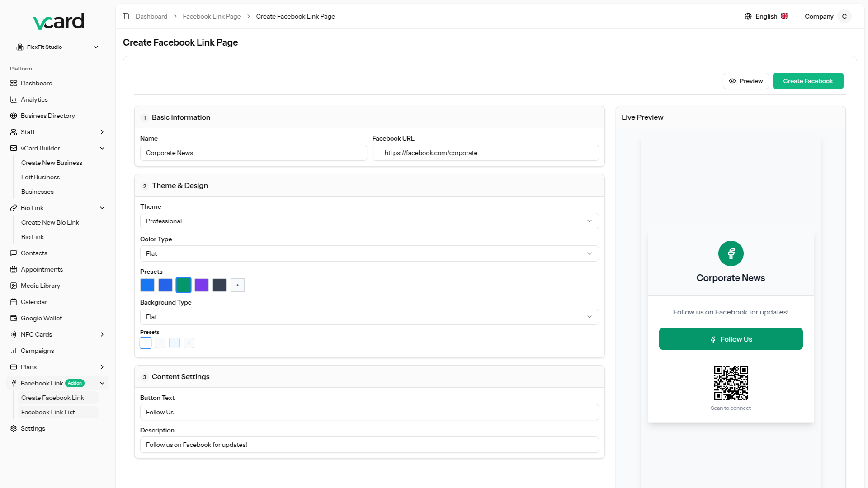Open Create New Business in sidebar
This screenshot has height=488, width=868.
point(52,163)
